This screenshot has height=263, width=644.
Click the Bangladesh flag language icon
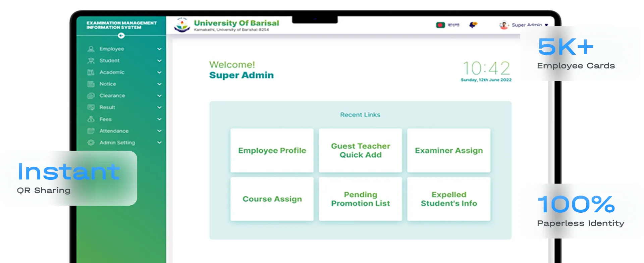pos(440,25)
